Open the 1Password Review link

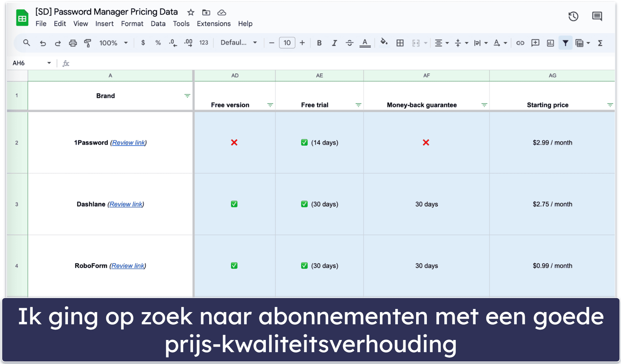(128, 142)
